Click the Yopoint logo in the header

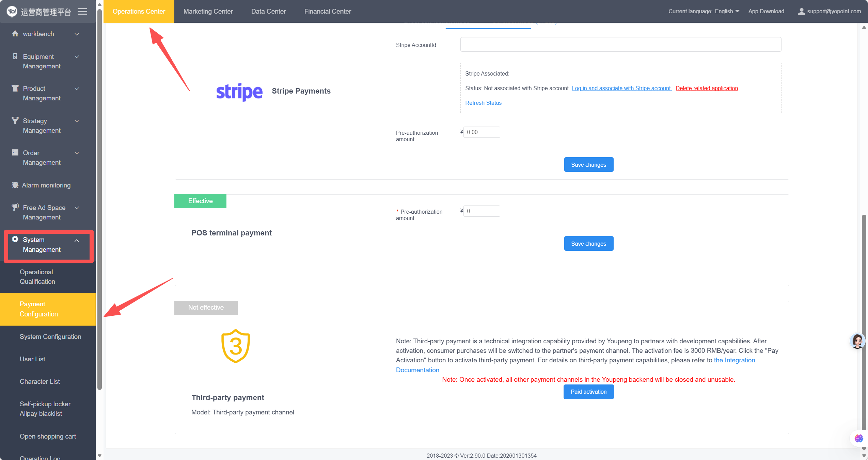(x=12, y=12)
